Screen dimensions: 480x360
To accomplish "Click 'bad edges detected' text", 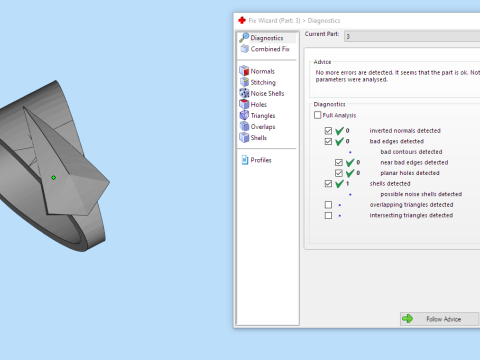I will (x=397, y=141).
